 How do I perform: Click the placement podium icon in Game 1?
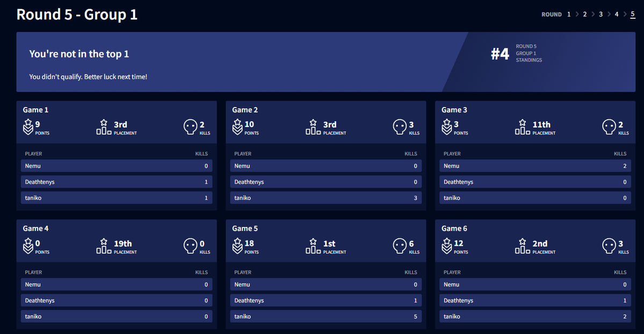tap(104, 127)
